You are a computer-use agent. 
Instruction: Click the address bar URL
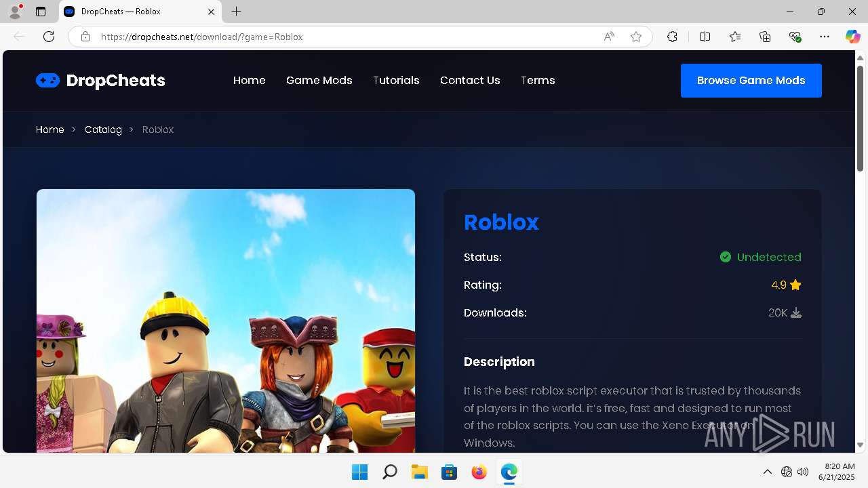click(x=201, y=37)
